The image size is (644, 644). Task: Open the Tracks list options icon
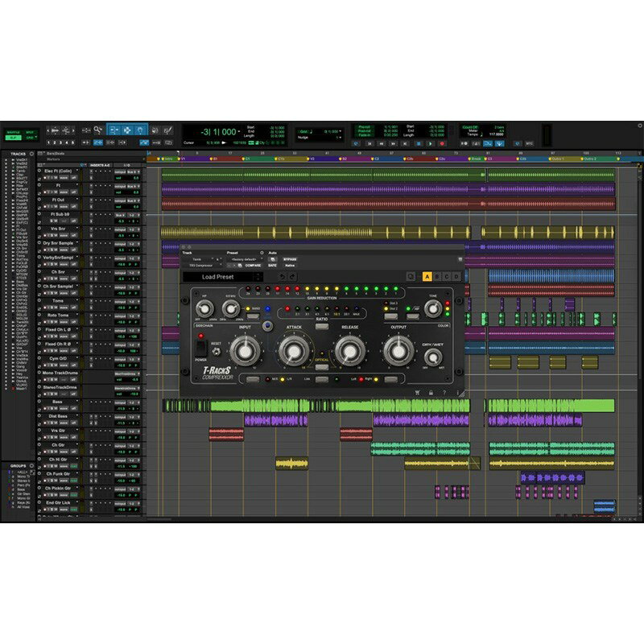click(31, 151)
